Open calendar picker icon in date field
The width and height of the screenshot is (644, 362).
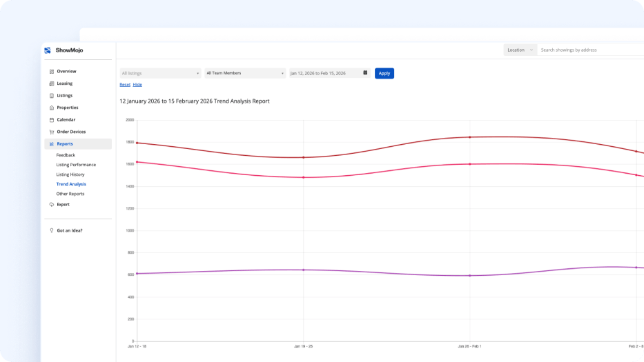pyautogui.click(x=365, y=72)
